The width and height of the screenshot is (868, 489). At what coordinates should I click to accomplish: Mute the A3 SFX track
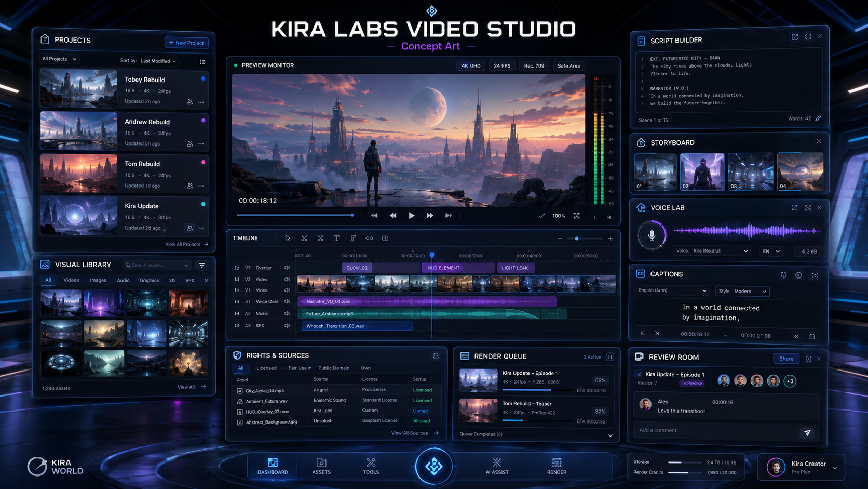click(287, 326)
